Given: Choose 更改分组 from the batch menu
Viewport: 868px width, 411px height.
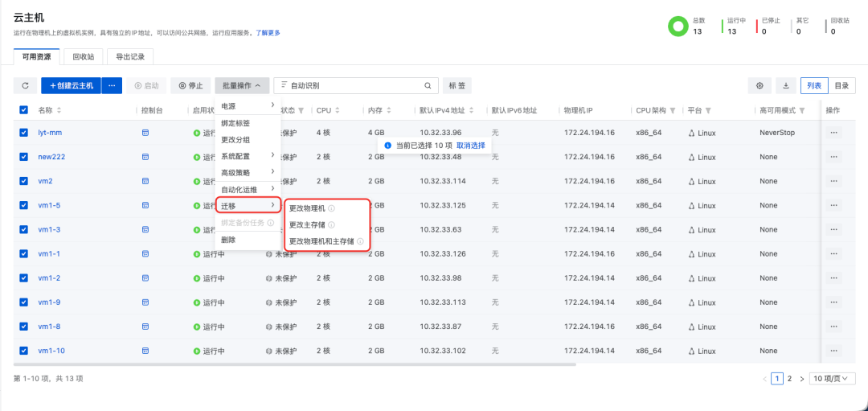Looking at the screenshot, I should click(248, 140).
